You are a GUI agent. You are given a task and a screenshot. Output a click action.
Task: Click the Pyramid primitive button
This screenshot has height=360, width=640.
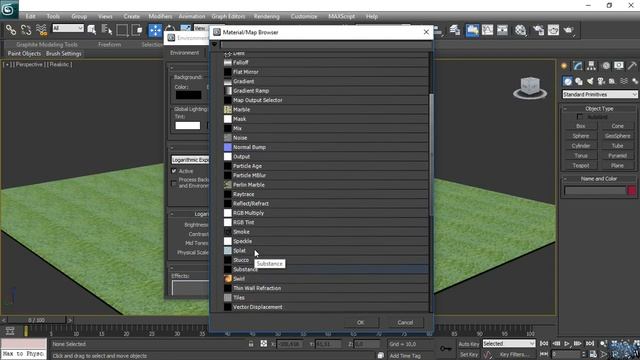[617, 156]
